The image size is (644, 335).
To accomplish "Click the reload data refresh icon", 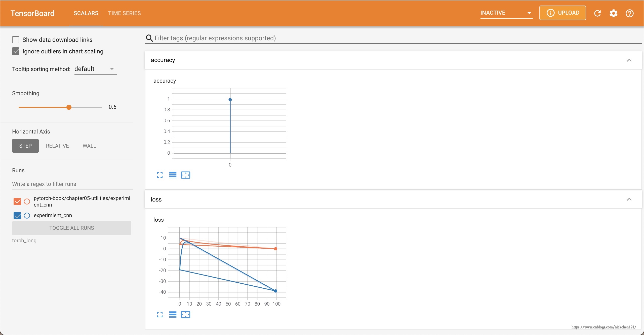I will pyautogui.click(x=597, y=13).
